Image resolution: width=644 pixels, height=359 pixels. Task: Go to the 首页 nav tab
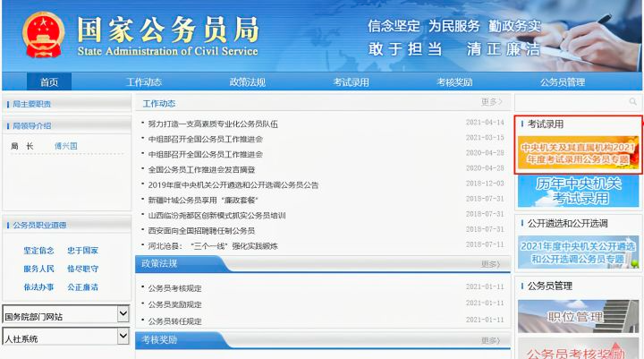[49, 81]
